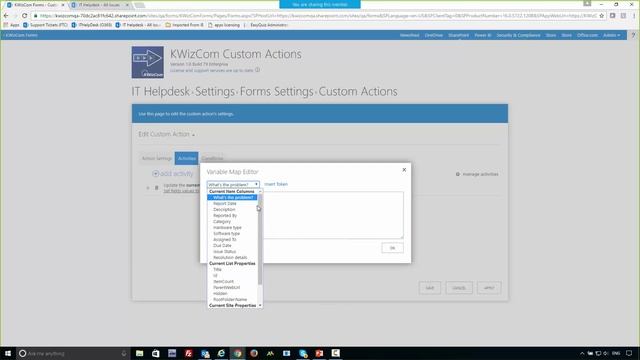Click the Cancel button
Image resolution: width=640 pixels, height=360 pixels.
(x=459, y=288)
